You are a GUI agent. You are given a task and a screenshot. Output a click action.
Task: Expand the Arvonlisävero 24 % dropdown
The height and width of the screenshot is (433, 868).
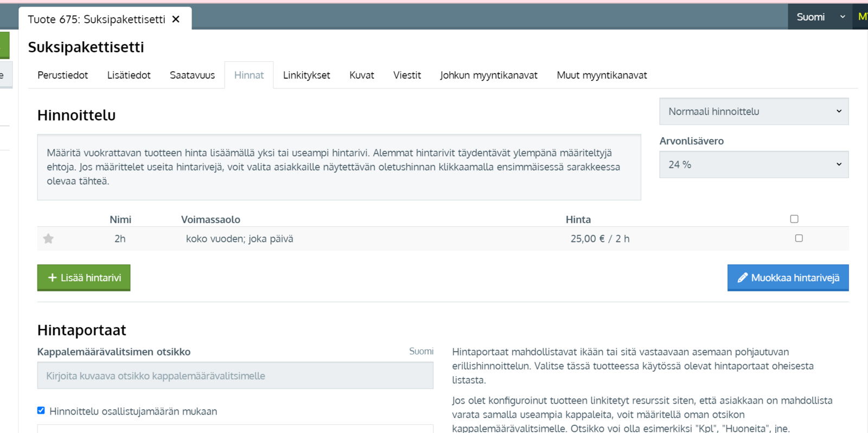754,165
